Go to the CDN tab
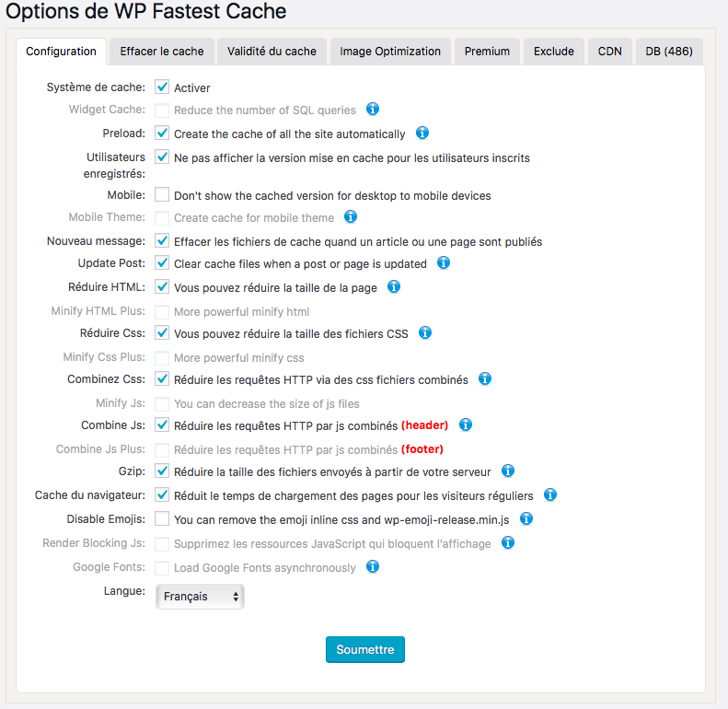728x709 pixels. 609,52
